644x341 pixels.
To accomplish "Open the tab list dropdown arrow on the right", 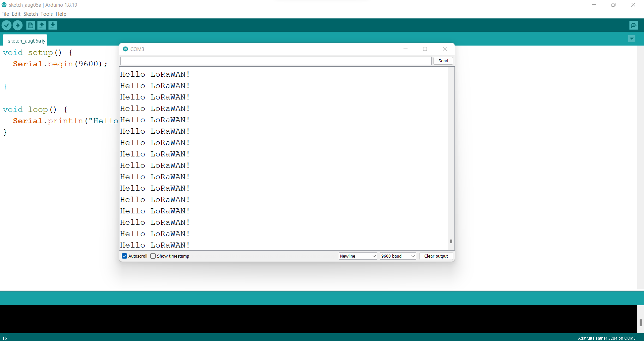I will point(632,39).
